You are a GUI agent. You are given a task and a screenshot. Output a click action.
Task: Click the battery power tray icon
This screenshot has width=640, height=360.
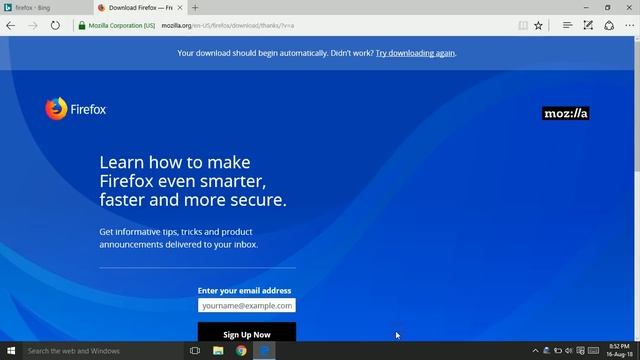558,351
